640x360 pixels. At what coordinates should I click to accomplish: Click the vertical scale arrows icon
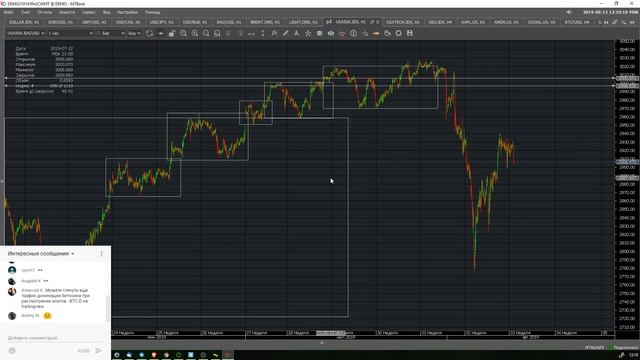[x=262, y=33]
